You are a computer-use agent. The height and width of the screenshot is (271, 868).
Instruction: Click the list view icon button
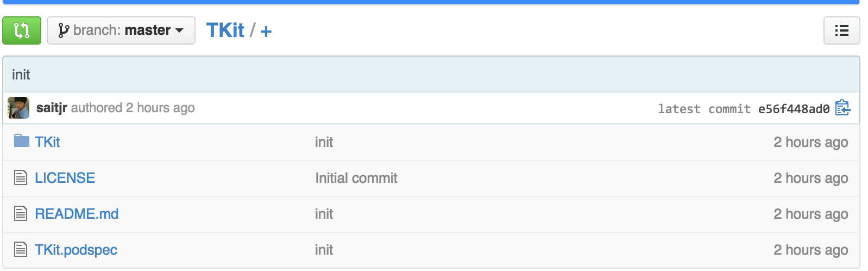(x=841, y=30)
